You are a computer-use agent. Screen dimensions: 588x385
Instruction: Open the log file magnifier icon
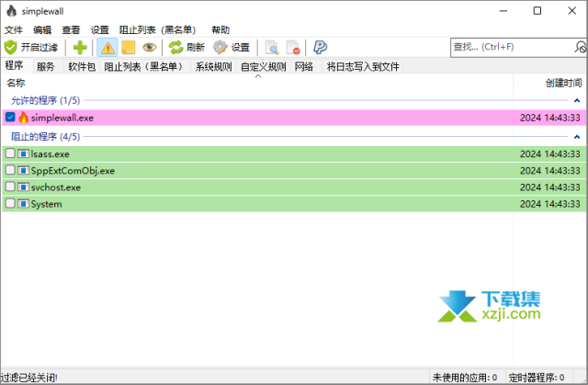[x=272, y=48]
